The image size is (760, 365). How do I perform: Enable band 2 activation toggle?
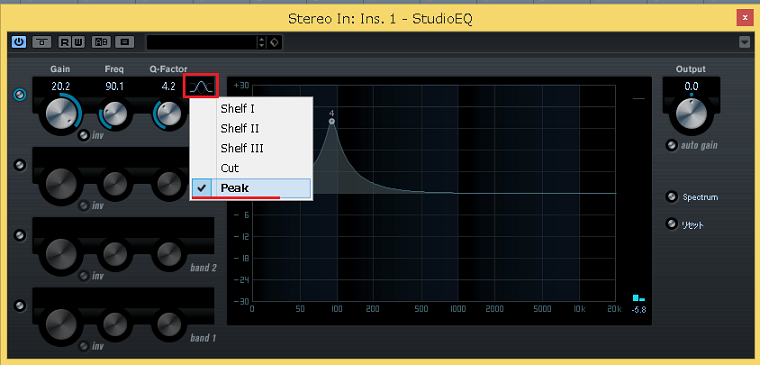pos(19,236)
